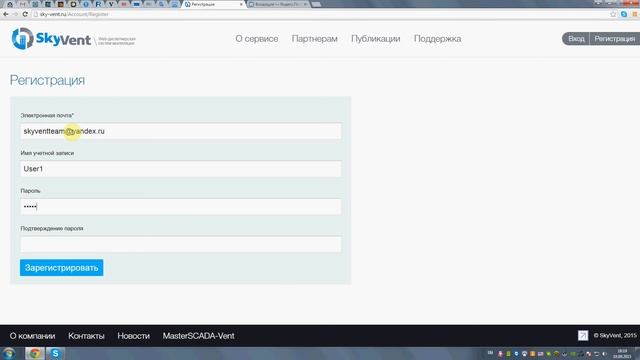
Task: Go back using the browser back arrow
Action: 6,14
